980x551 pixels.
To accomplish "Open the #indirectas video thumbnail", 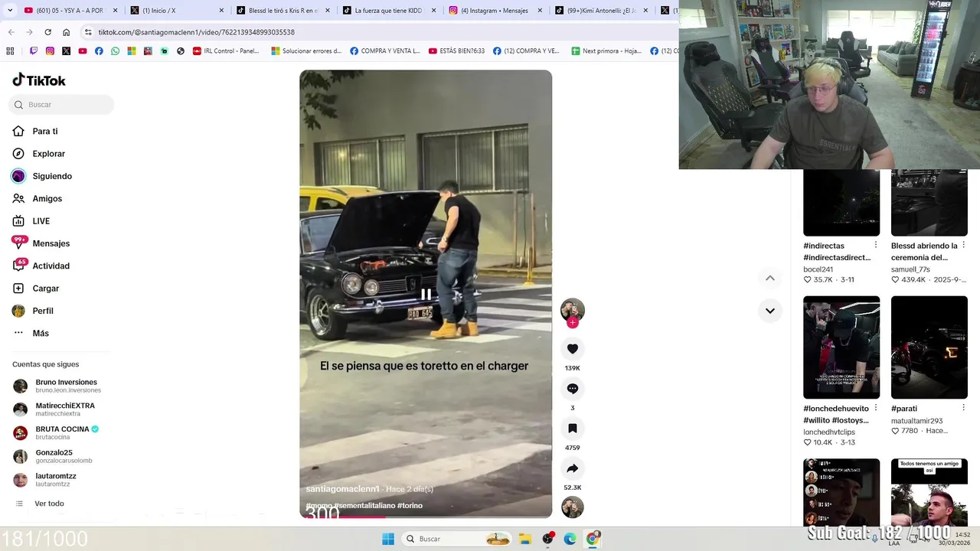I will coord(841,203).
